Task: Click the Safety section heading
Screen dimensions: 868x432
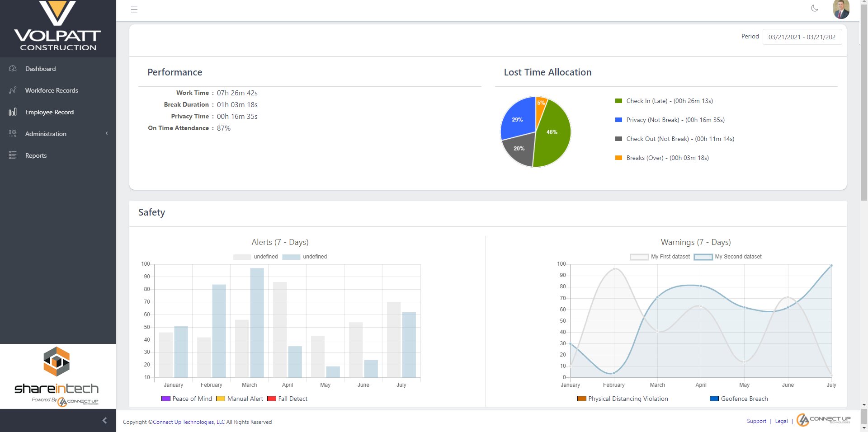Action: [152, 212]
